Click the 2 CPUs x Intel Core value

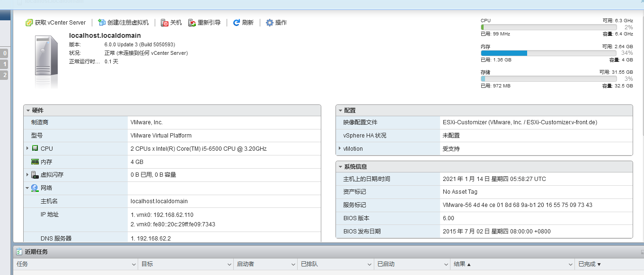[199, 149]
